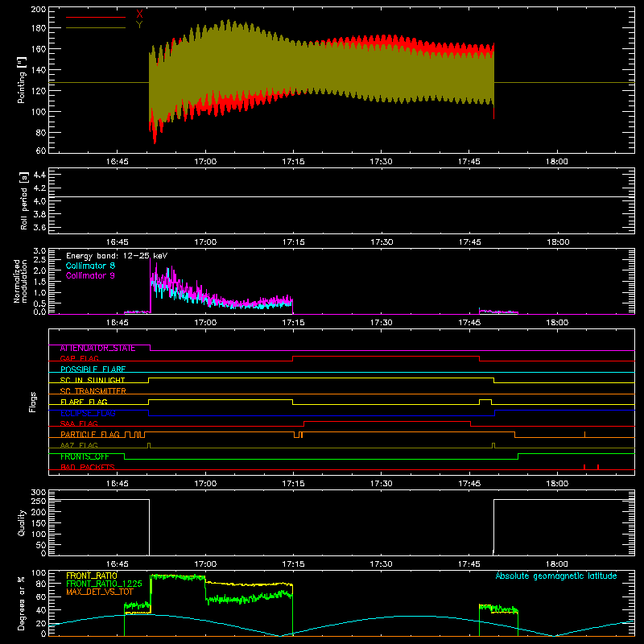Click the Flags axis title
The width and height of the screenshot is (644, 644).
pyautogui.click(x=33, y=402)
